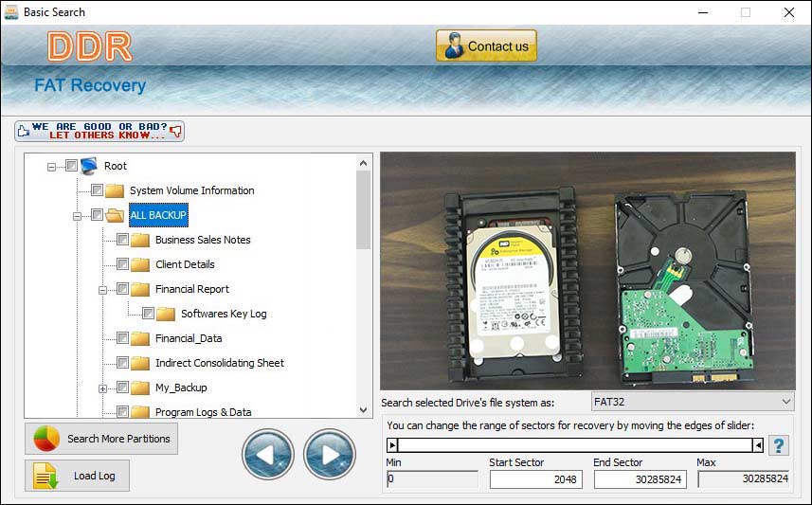Select Business Sales Notes tree item
This screenshot has height=505, width=812.
click(203, 240)
